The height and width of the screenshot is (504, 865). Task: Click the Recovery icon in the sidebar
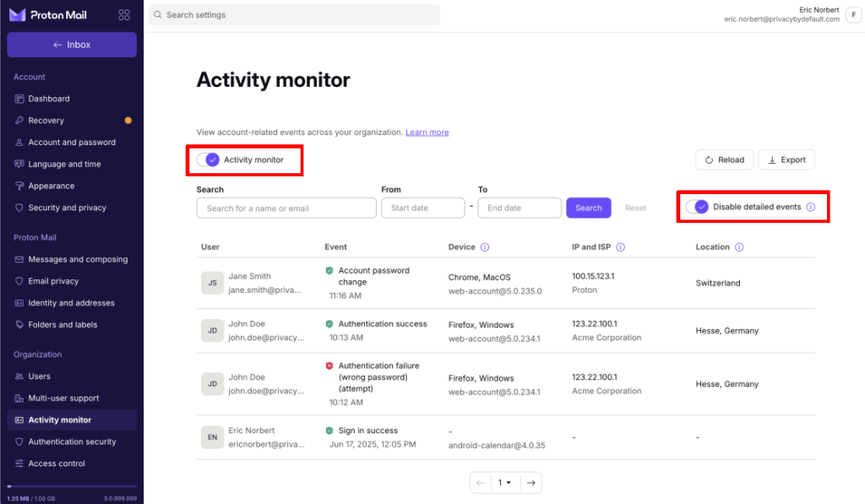(19, 120)
